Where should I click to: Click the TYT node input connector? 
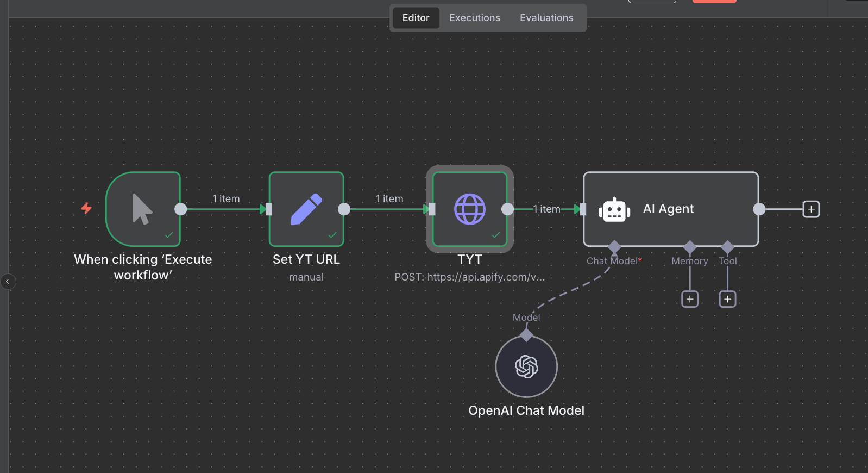point(432,209)
